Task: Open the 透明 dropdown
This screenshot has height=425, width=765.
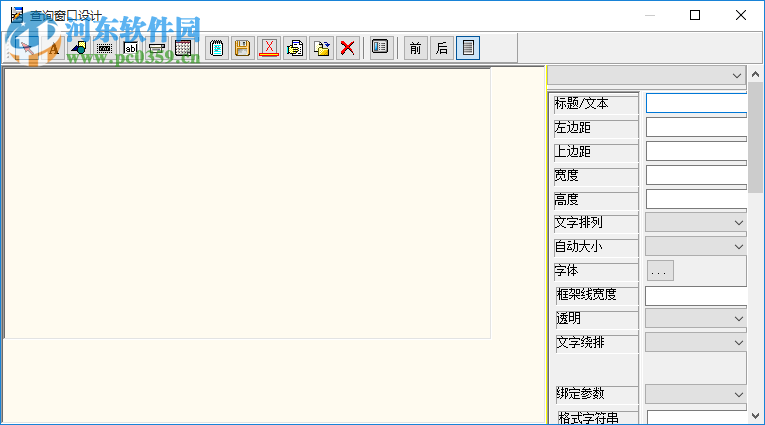Action: point(696,319)
